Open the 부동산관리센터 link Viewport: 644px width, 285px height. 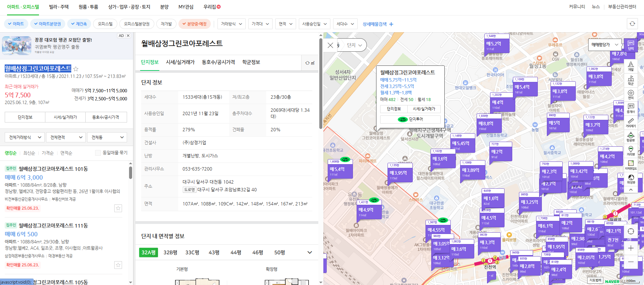pos(622,7)
